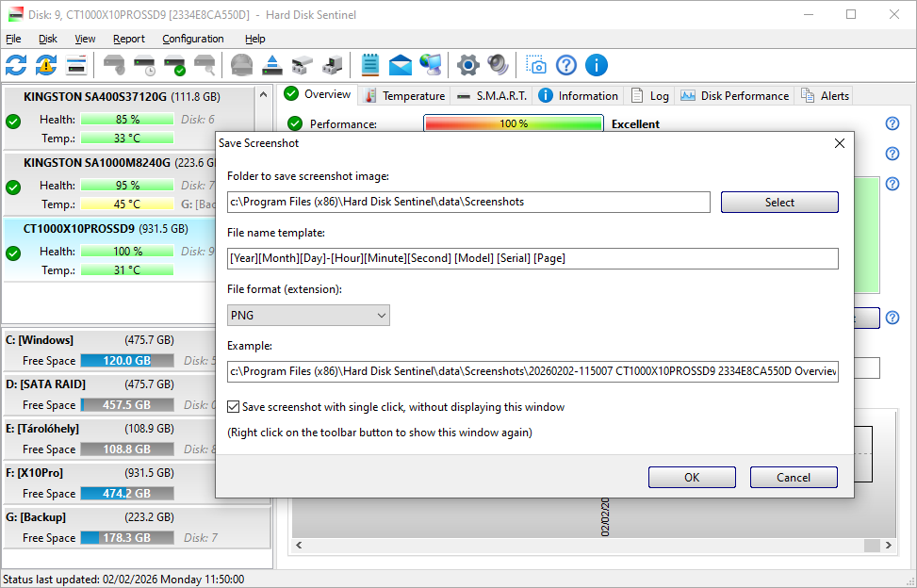Click the drive with computer tower icon
This screenshot has width=917, height=588.
pos(332,65)
